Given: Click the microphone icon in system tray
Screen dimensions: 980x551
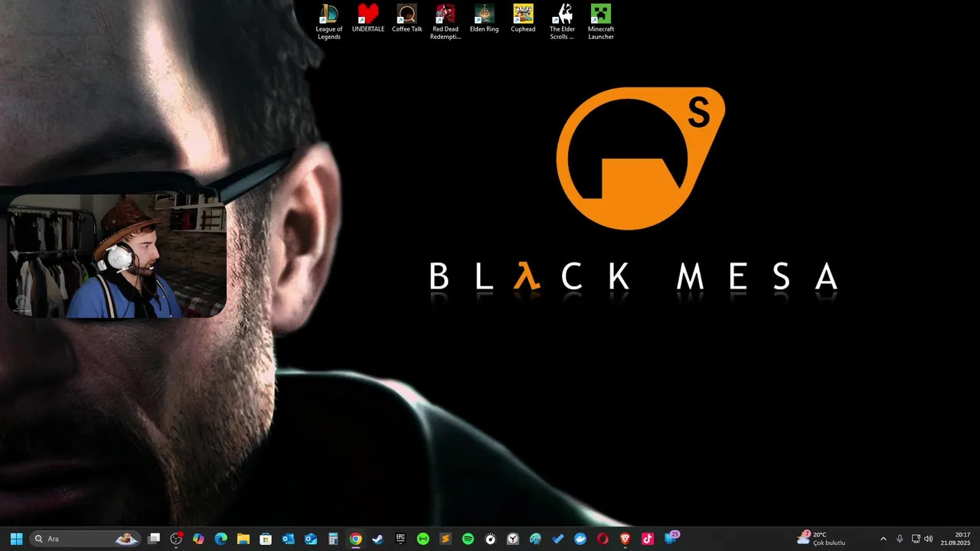Looking at the screenshot, I should point(900,539).
